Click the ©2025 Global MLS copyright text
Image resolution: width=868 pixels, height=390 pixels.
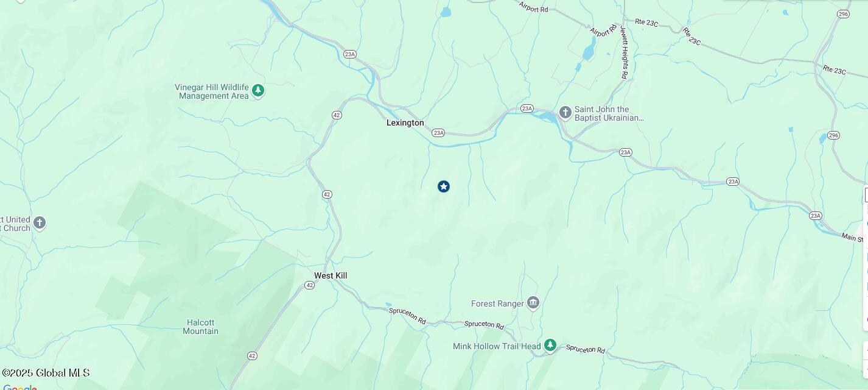[x=46, y=373]
